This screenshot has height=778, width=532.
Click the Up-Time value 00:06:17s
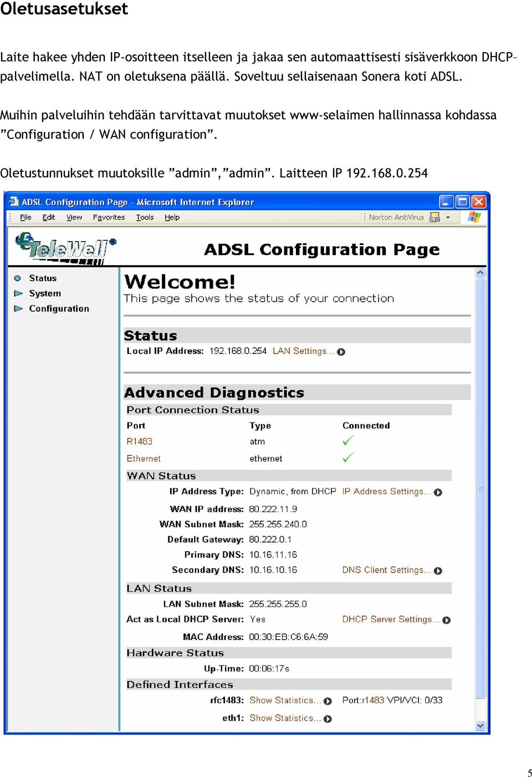[x=269, y=669]
